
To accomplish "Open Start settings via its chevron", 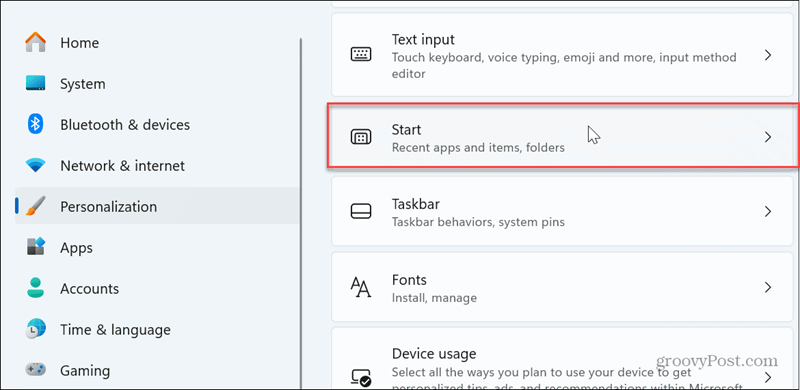I will [768, 137].
